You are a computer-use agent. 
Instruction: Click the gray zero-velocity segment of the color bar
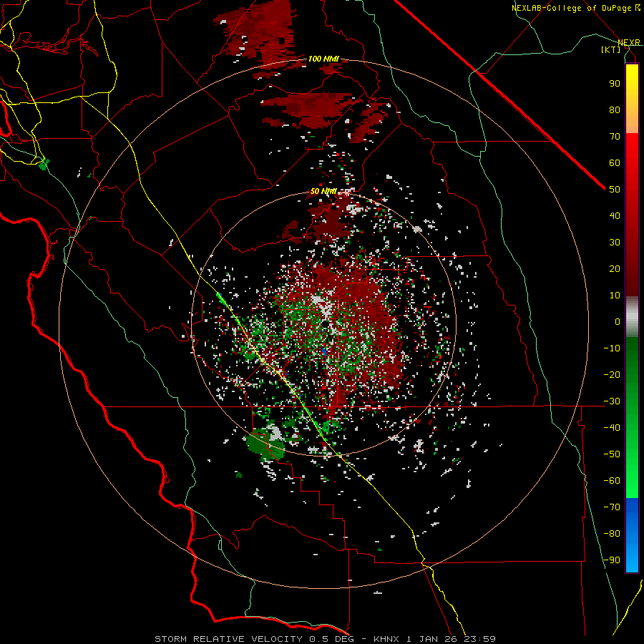tap(632, 317)
